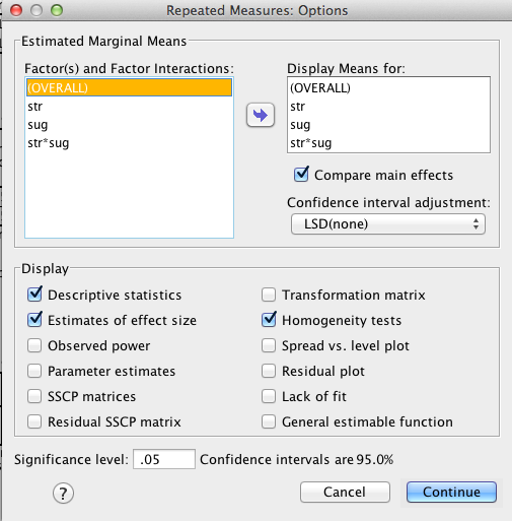
Task: Open the Confidence interval adjustment LSD(none) dropdown
Action: point(388,224)
